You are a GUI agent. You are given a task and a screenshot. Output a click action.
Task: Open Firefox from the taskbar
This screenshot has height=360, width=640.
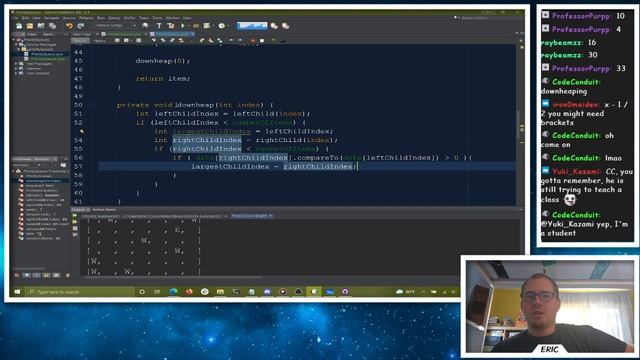point(189,292)
